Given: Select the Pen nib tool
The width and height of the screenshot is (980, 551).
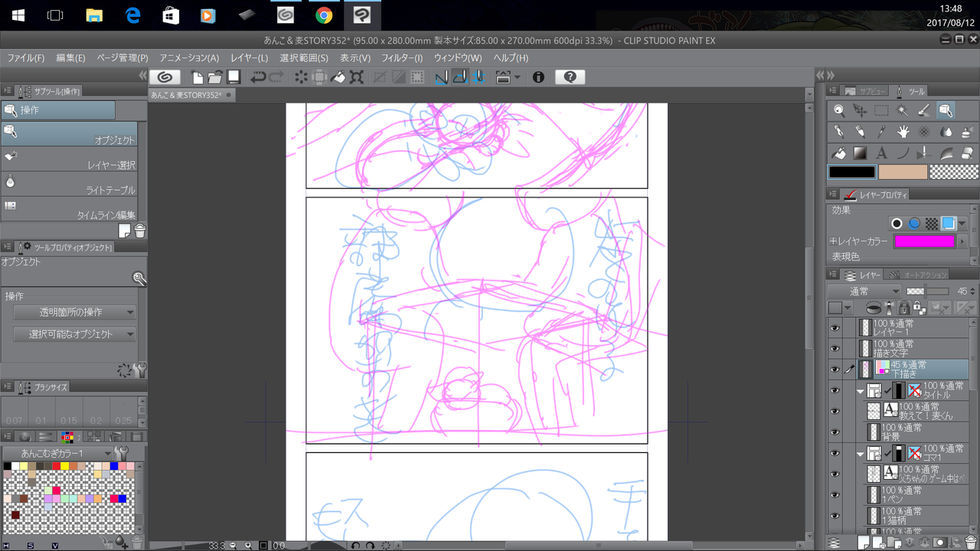Looking at the screenshot, I should click(840, 132).
